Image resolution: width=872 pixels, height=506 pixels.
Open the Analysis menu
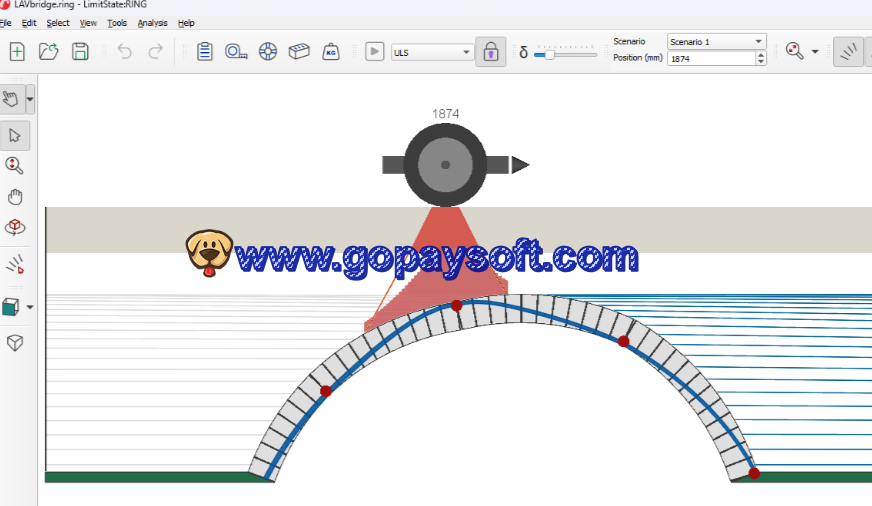coord(152,22)
